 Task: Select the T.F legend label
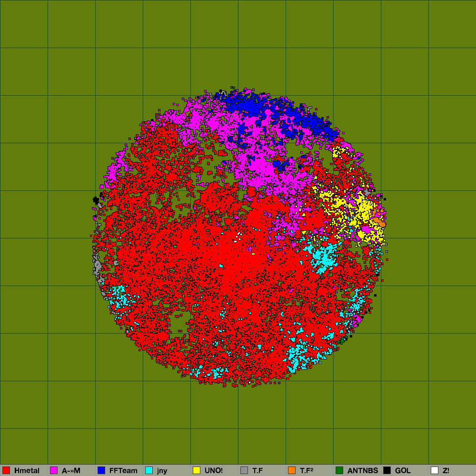point(258,471)
